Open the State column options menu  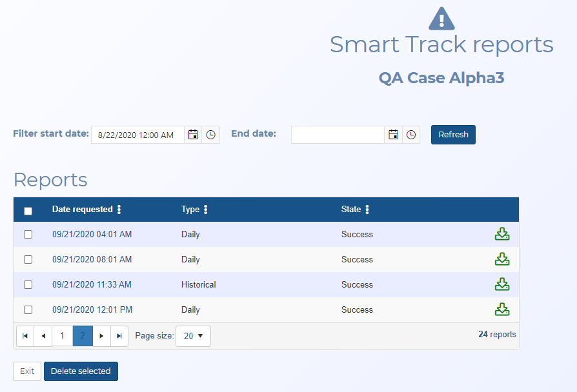367,210
